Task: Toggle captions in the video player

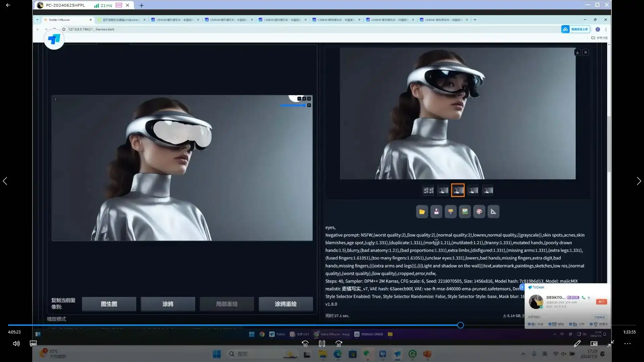Action: pos(33,344)
